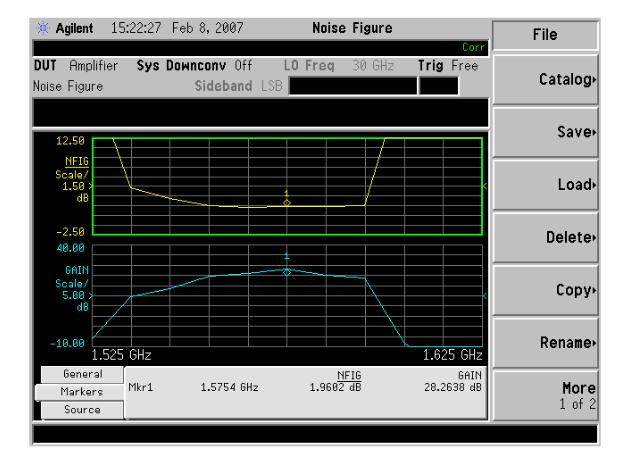Click the 1.625 GHz stop frequency label
Viewport: 626px width, 466px height.
click(451, 354)
